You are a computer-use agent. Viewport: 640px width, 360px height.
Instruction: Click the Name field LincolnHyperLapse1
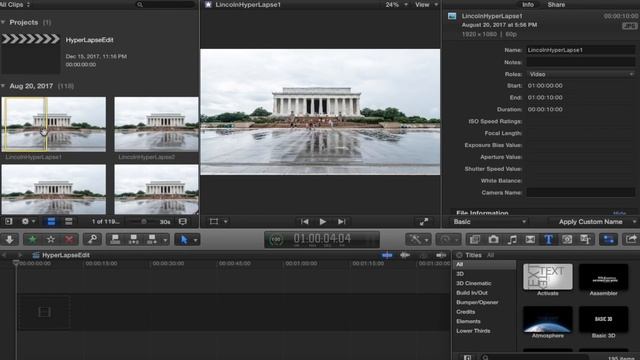[580, 50]
